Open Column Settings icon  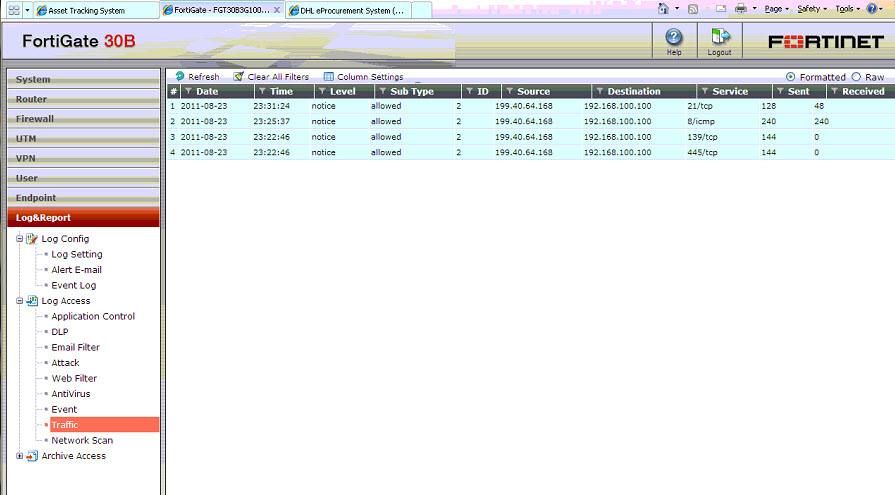(329, 77)
